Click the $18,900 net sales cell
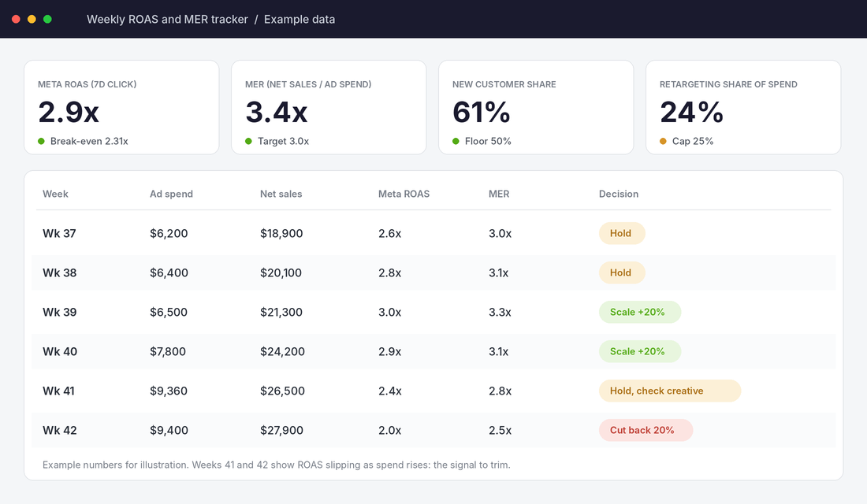The image size is (867, 504). [x=281, y=233]
